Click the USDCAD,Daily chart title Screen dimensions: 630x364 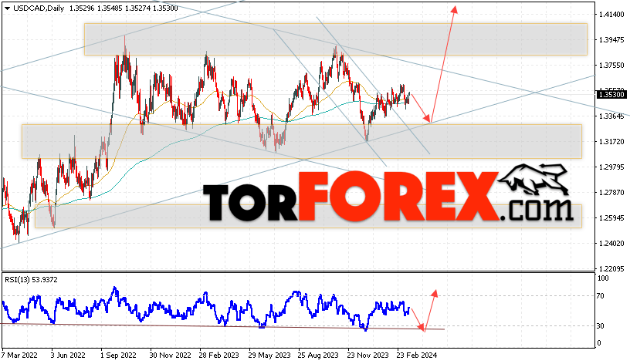point(39,8)
